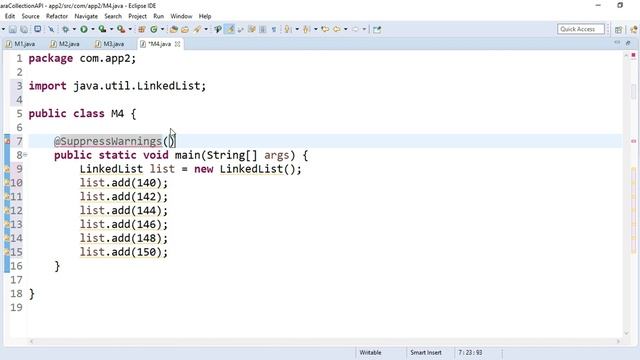Open the Forward history dropdown arrow
The height and width of the screenshot is (360, 640).
[364, 29]
